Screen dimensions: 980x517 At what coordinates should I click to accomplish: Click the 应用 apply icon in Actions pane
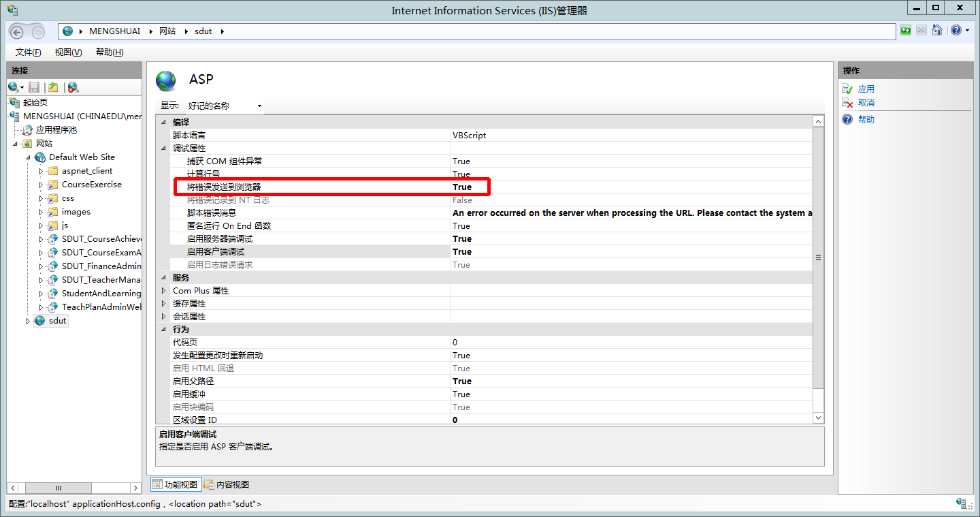[847, 89]
